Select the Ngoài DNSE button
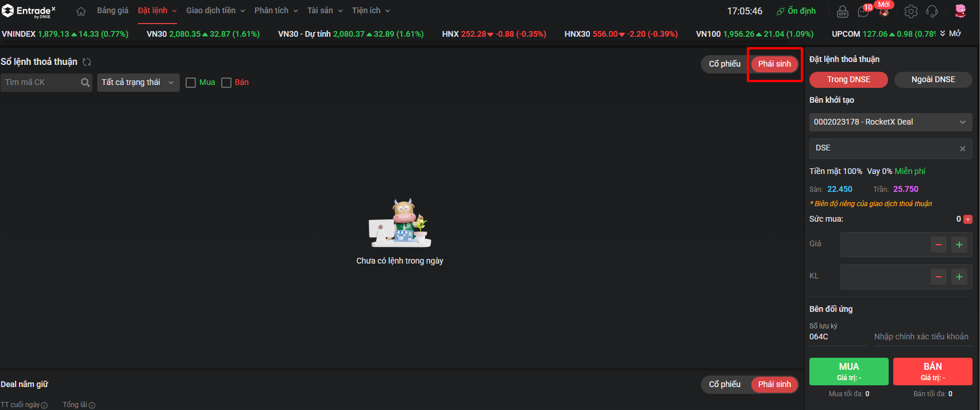 pyautogui.click(x=933, y=80)
